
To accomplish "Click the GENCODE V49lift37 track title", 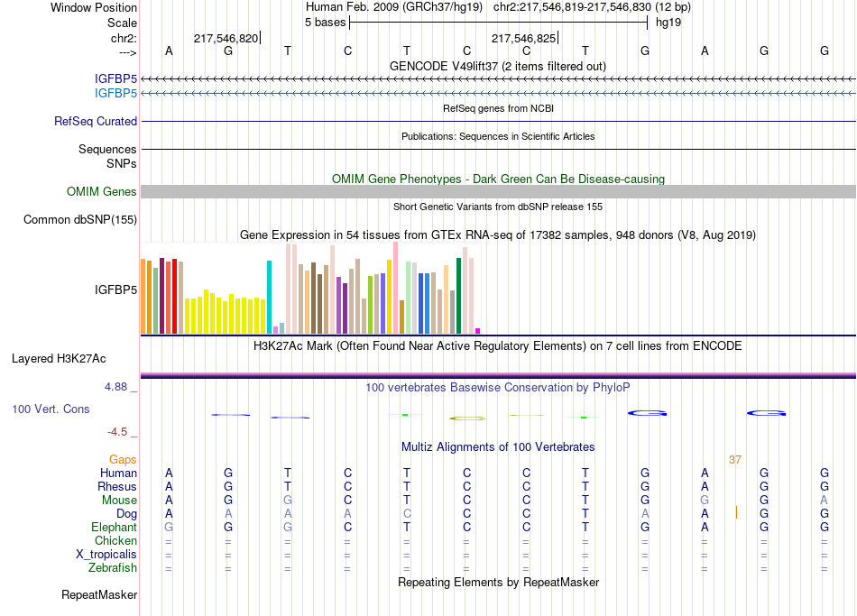I will [x=498, y=66].
